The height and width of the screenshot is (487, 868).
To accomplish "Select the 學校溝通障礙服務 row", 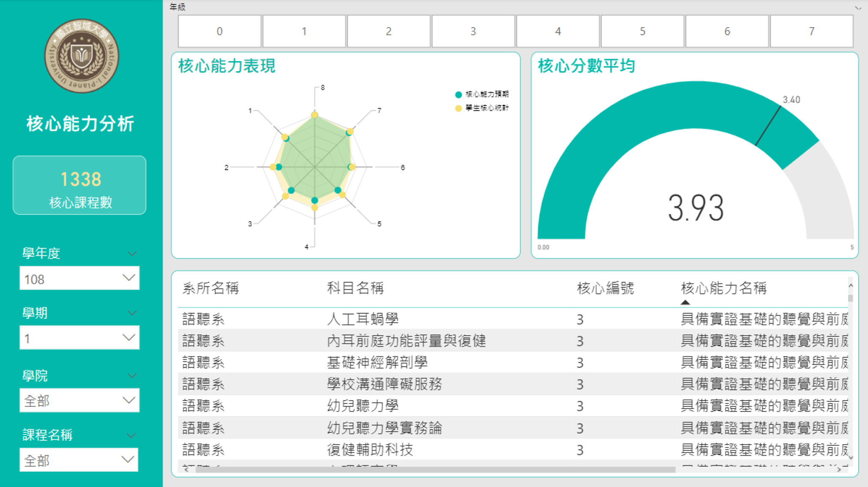I will click(513, 384).
